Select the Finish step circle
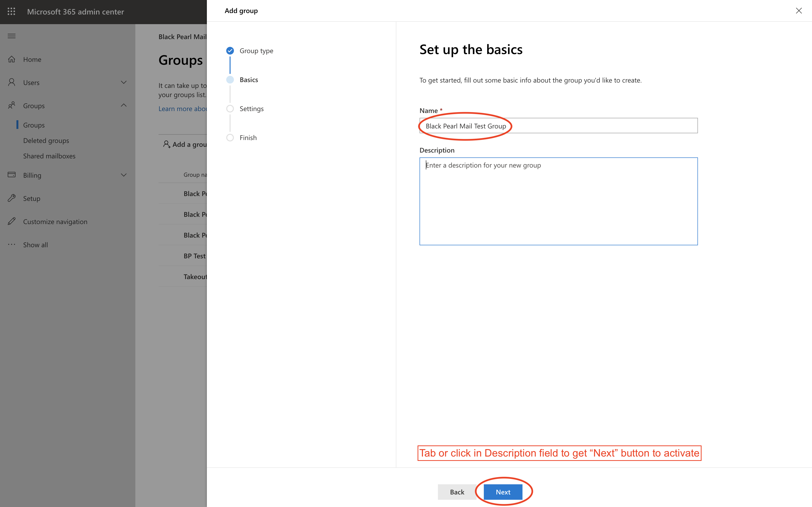The image size is (812, 507). point(230,137)
